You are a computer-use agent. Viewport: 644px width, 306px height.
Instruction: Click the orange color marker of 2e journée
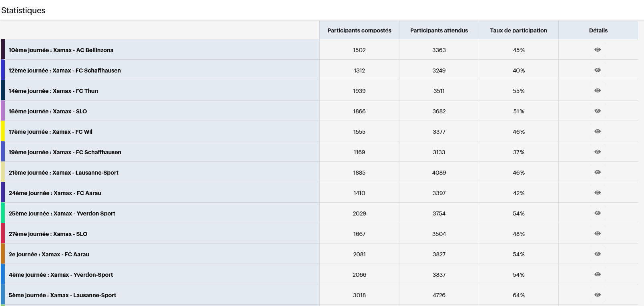tap(3, 254)
